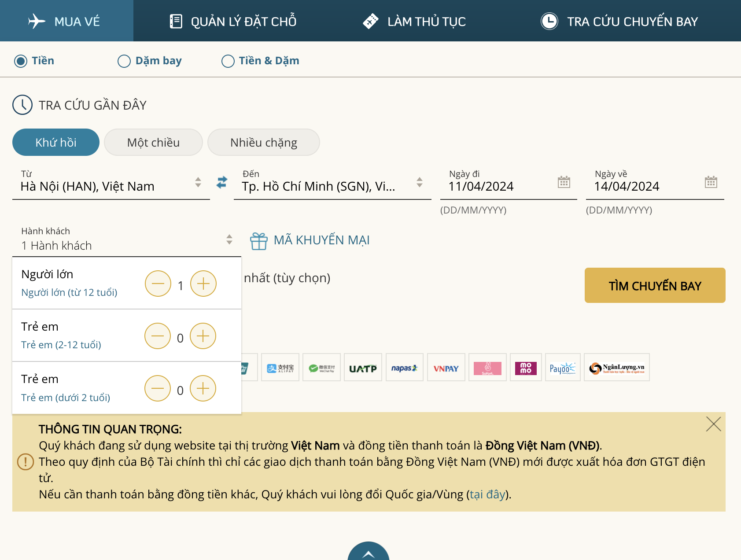Click the napas payment logo
Viewport: 741px width, 560px height.
405,367
